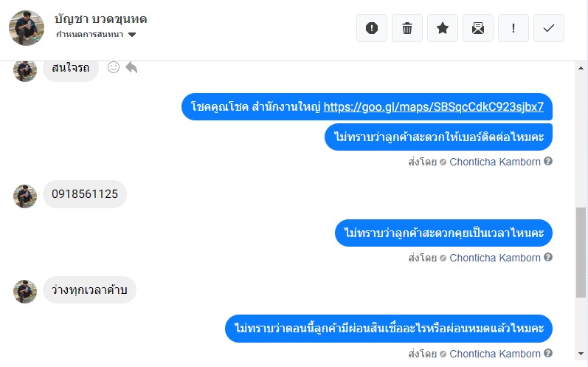Image resolution: width=588 pixels, height=367 pixels.
Task: Mark conversation done with checkmark
Action: point(549,28)
